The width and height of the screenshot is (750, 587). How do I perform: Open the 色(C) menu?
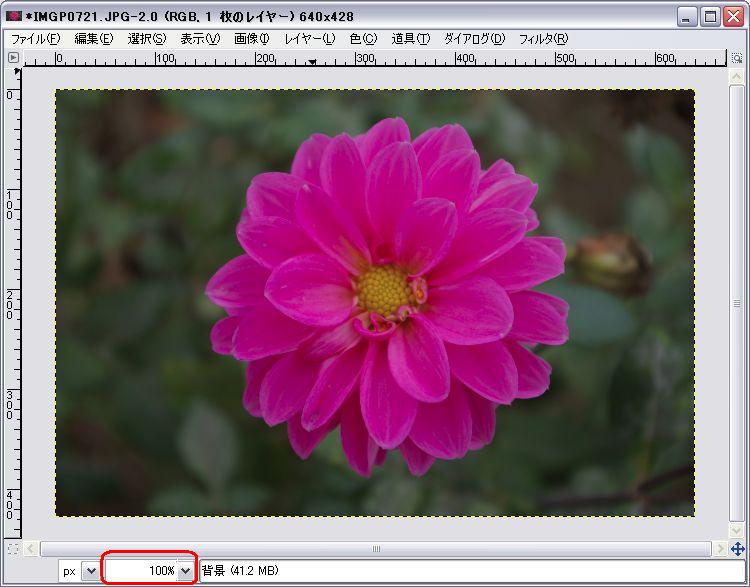click(364, 39)
